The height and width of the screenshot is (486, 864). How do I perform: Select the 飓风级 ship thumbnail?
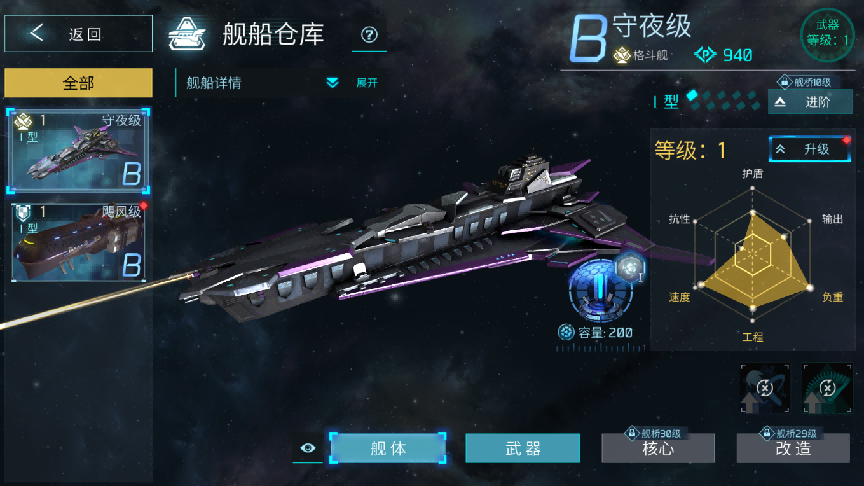pos(78,241)
